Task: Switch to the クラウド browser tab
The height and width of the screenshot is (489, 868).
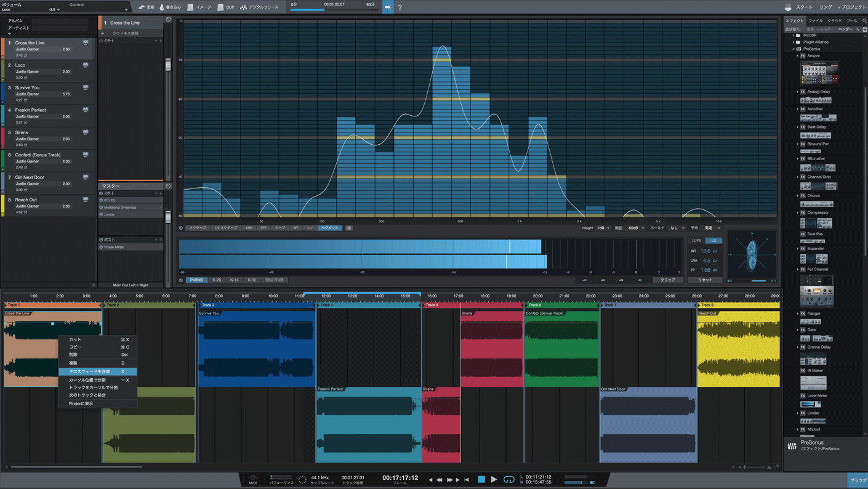Action: coord(834,21)
